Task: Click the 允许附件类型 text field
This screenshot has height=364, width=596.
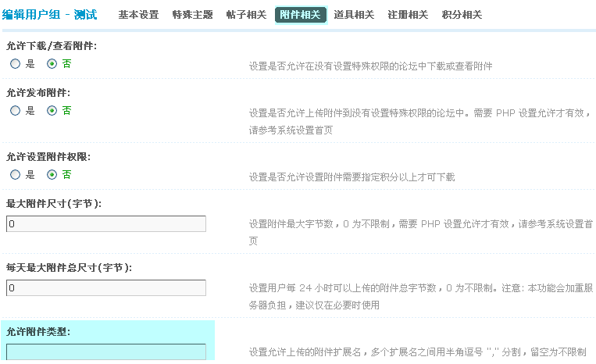Action: coord(105,352)
